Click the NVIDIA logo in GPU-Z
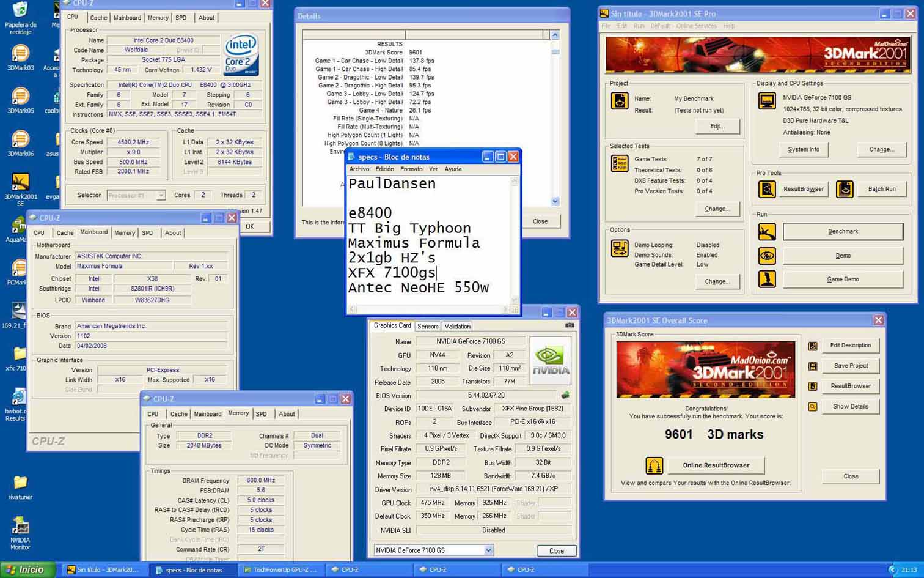924x578 pixels. (551, 361)
